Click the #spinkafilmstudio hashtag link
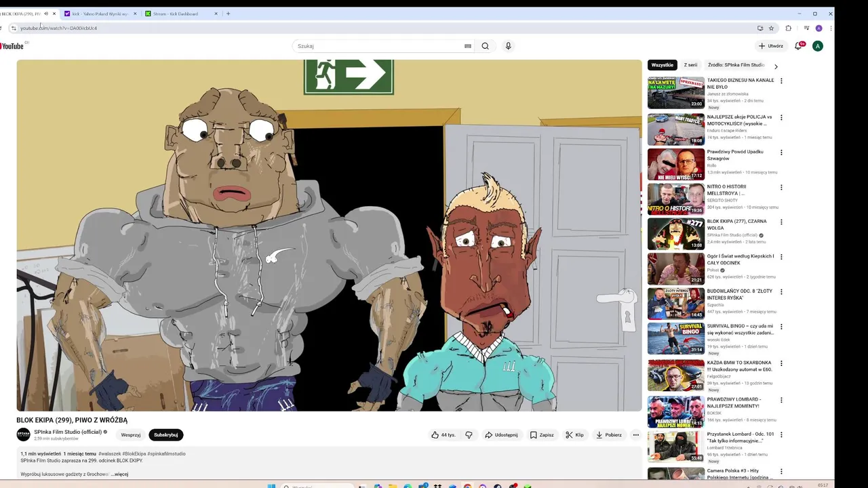 [166, 454]
